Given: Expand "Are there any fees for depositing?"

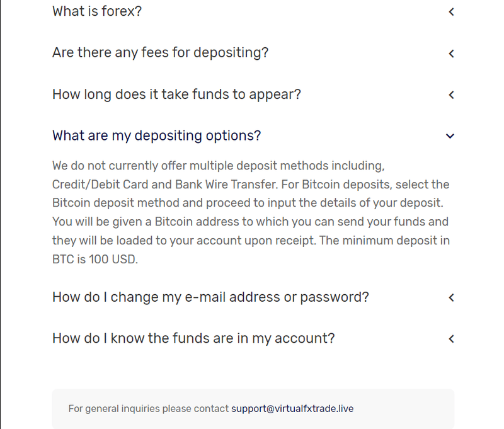Looking at the screenshot, I should (161, 53).
